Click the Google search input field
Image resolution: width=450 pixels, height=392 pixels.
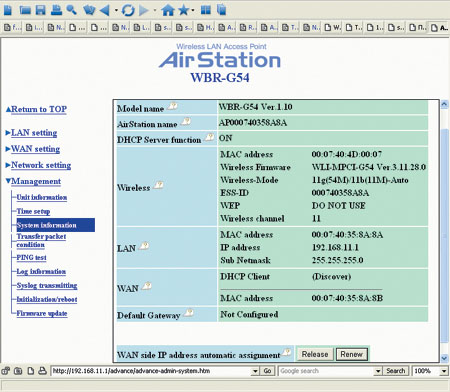coord(327,371)
